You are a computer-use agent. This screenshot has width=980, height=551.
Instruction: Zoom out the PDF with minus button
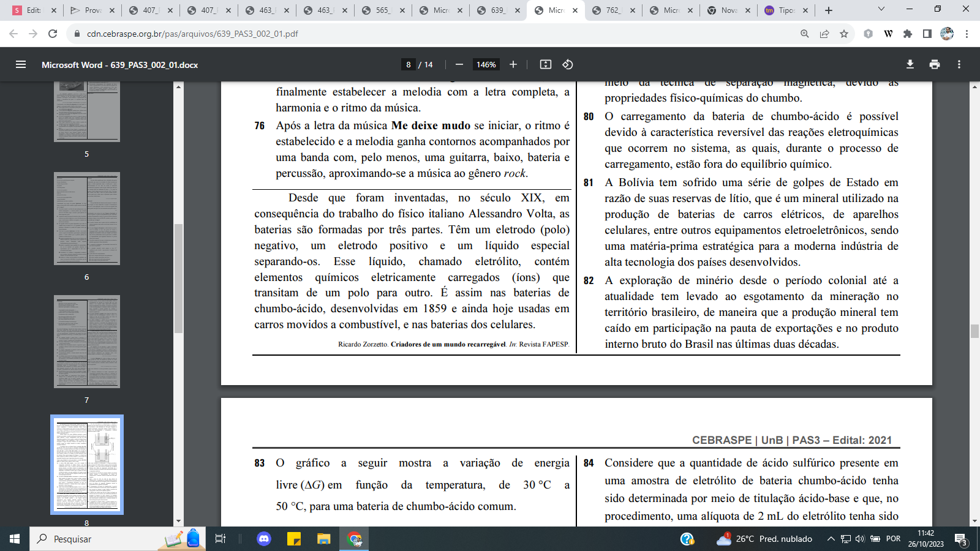(459, 64)
